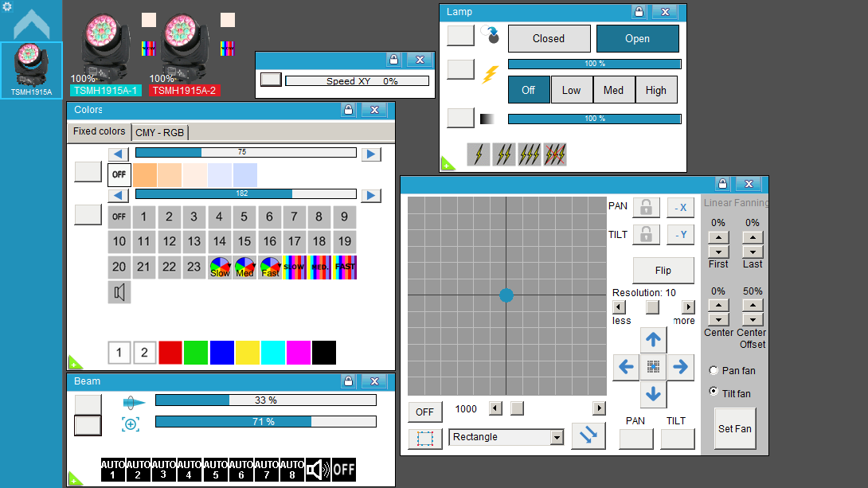Click the Set Fan button
Image resolution: width=868 pixels, height=488 pixels.
tap(735, 429)
